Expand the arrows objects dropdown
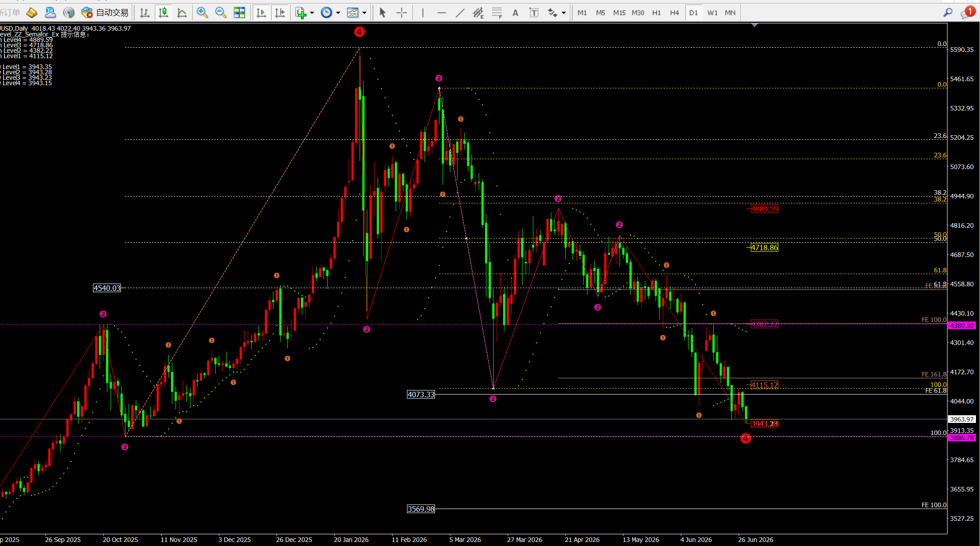Screen dimensions: 980x546 (564, 13)
